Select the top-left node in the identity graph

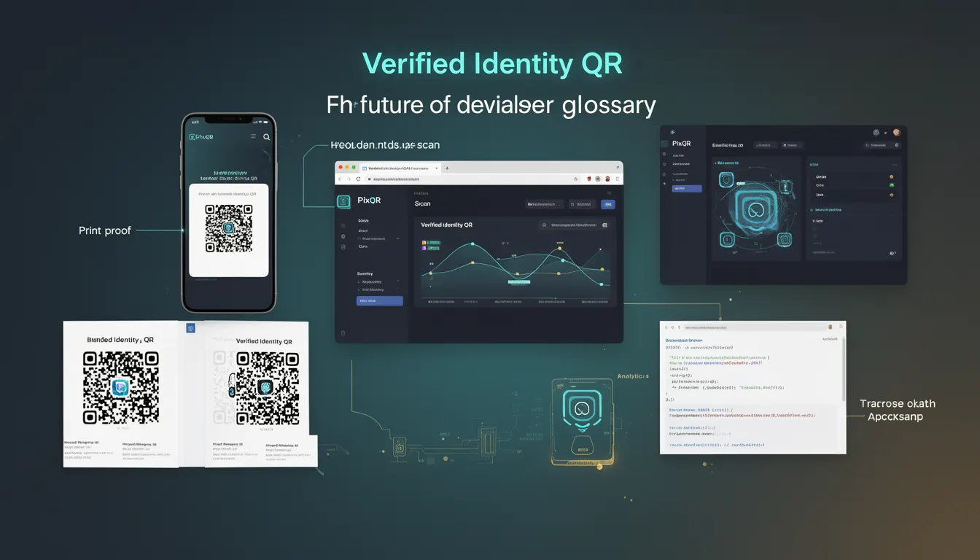click(726, 180)
